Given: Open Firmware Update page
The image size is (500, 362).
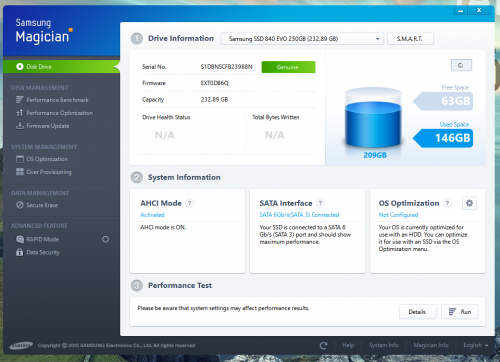Looking at the screenshot, I should [x=48, y=126].
